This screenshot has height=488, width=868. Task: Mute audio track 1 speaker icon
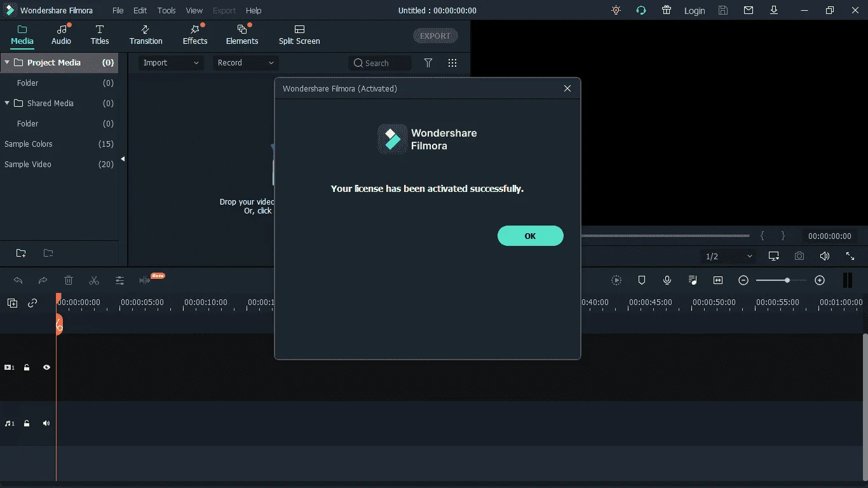46,423
